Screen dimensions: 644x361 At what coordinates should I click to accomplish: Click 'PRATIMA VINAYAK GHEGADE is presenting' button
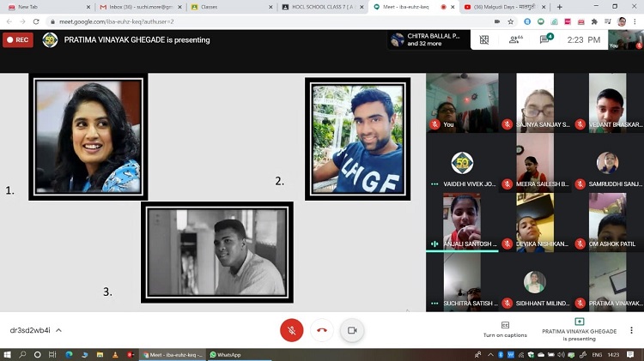(x=579, y=330)
